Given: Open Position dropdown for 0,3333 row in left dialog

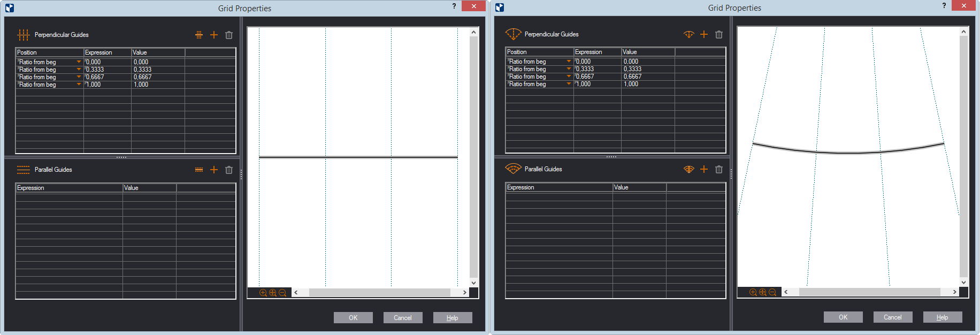Looking at the screenshot, I should (79, 70).
